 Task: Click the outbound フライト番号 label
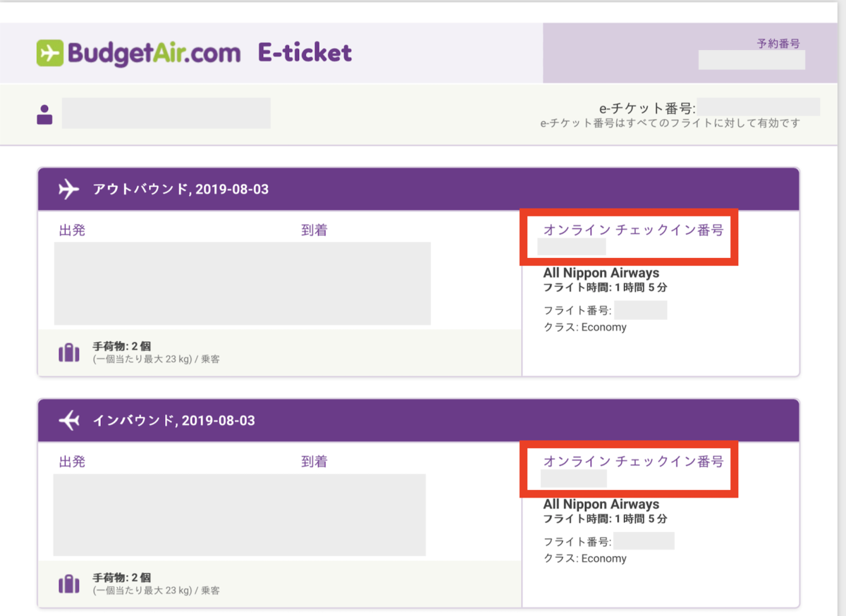577,311
